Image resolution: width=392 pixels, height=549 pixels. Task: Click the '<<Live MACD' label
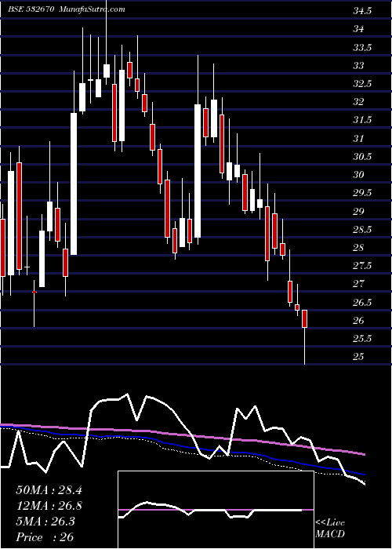point(330,529)
